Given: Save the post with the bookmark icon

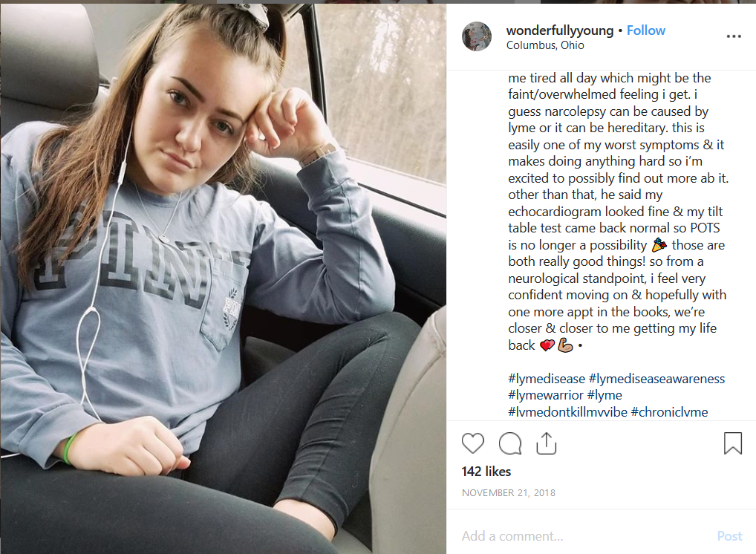Looking at the screenshot, I should [733, 443].
